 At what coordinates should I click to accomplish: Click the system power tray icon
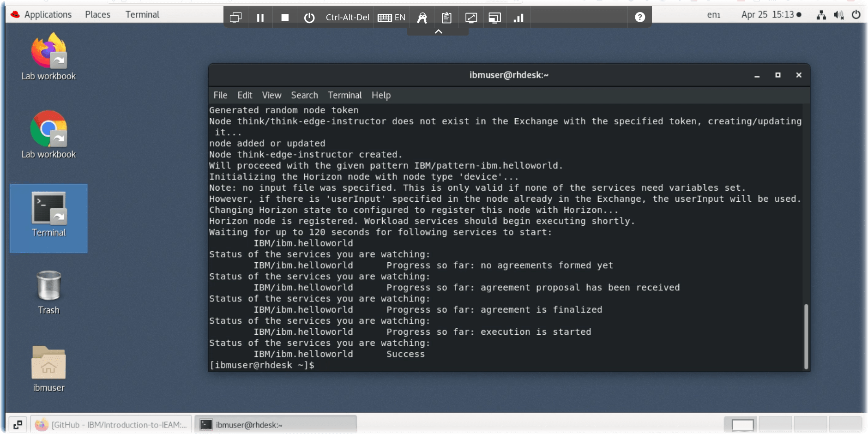856,14
